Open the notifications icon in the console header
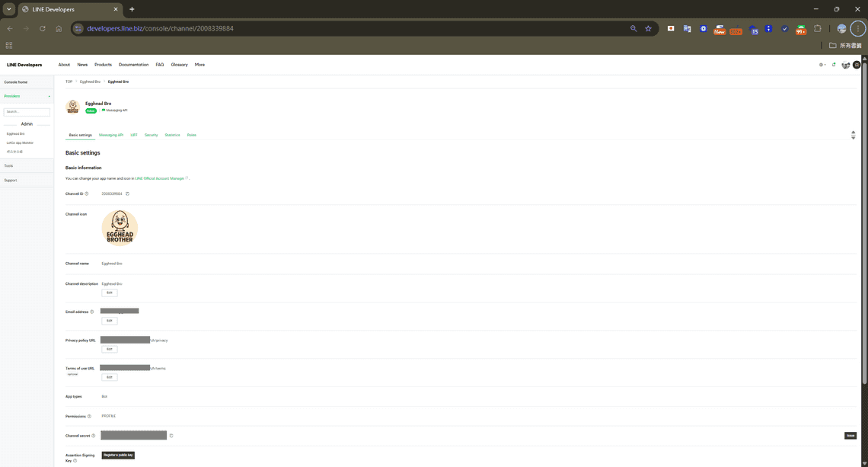The image size is (868, 467). [834, 65]
